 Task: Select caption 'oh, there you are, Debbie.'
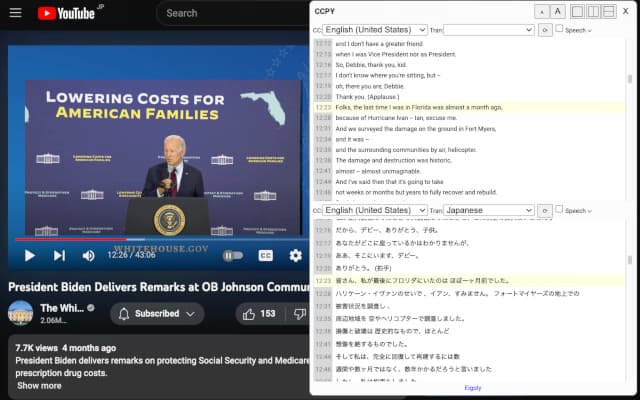coord(370,86)
